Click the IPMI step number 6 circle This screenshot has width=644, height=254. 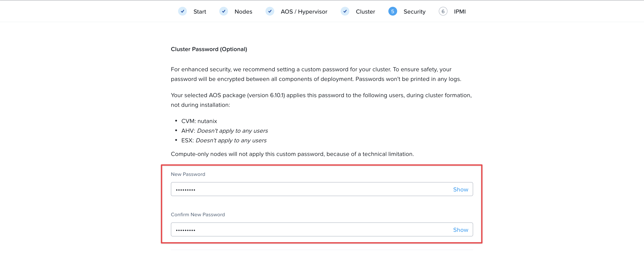click(x=443, y=11)
